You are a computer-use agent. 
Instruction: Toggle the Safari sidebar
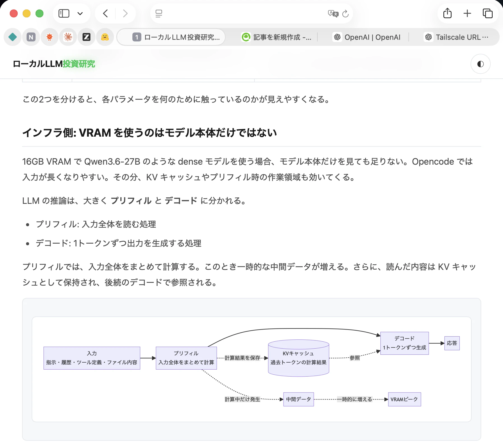[x=64, y=13]
